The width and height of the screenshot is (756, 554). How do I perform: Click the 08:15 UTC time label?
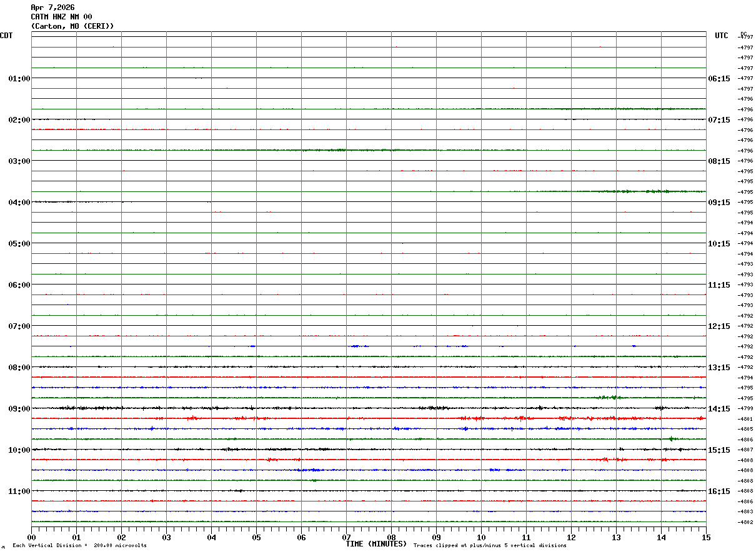pyautogui.click(x=719, y=161)
